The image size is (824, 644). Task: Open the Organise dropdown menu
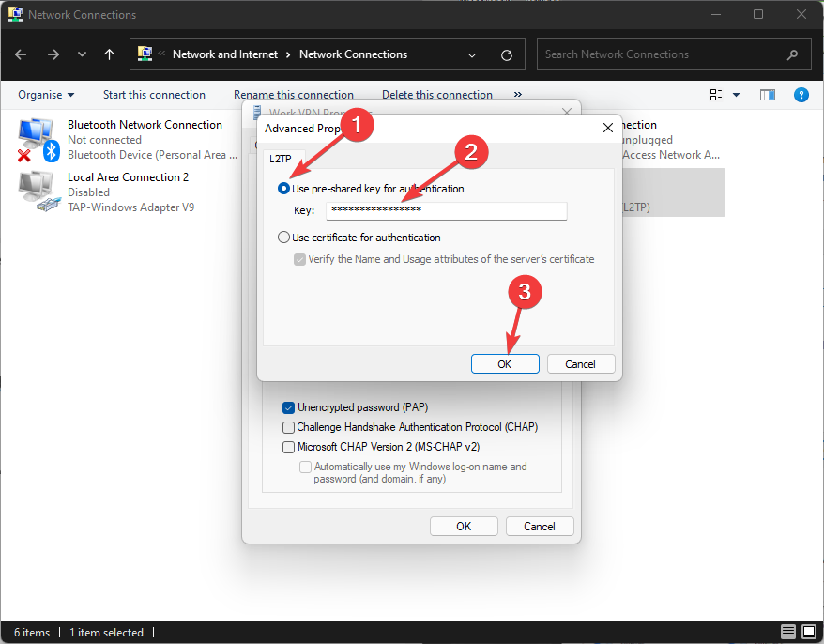click(45, 95)
